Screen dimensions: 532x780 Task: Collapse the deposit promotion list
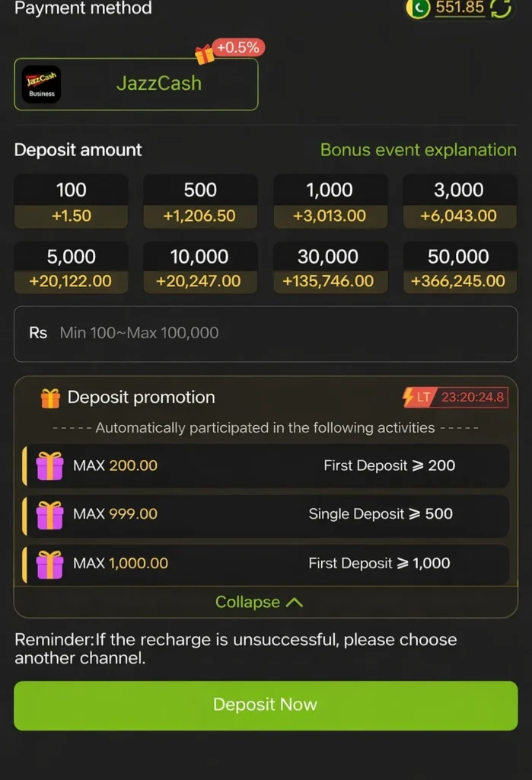click(259, 602)
